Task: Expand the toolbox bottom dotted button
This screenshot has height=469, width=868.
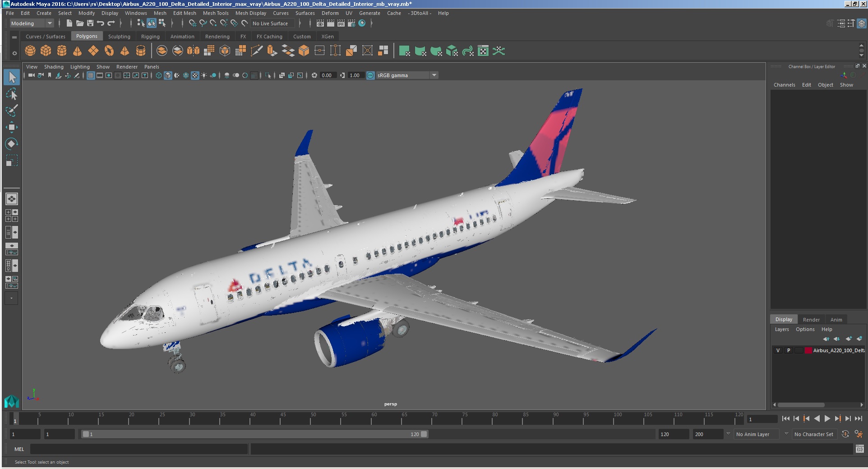Action: pyautogui.click(x=12, y=298)
